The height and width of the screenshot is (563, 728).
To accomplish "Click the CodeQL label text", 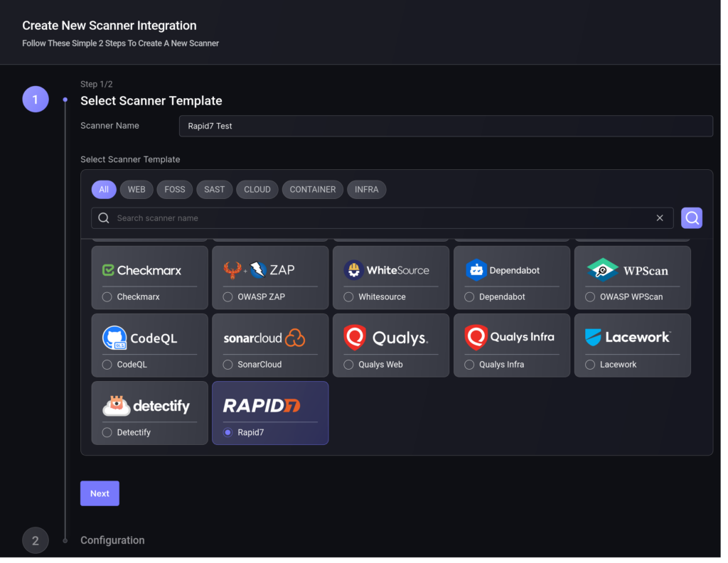I will click(132, 365).
